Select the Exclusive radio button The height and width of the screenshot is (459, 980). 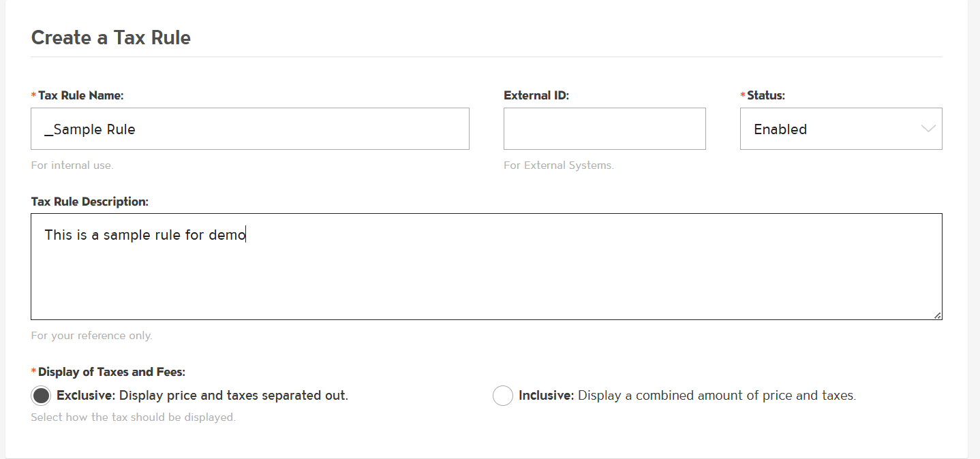41,396
